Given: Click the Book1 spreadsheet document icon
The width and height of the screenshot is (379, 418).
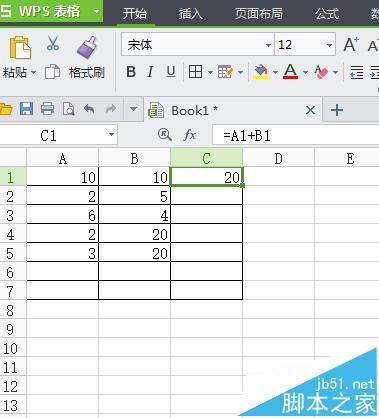Looking at the screenshot, I should (156, 110).
